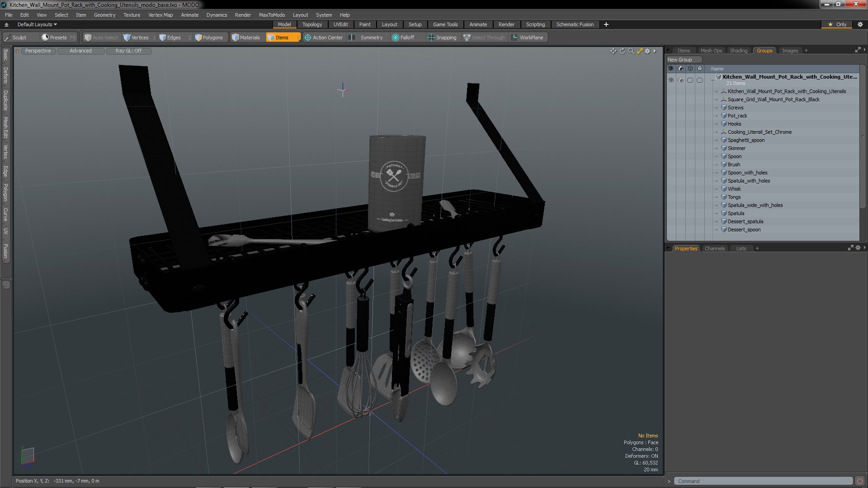Select Polygons selection mode
Image resolution: width=868 pixels, height=488 pixels.
click(209, 38)
